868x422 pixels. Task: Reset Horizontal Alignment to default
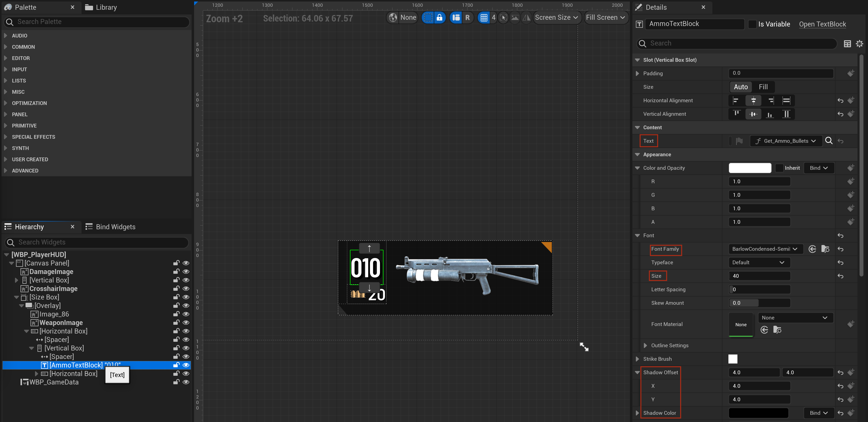click(840, 100)
